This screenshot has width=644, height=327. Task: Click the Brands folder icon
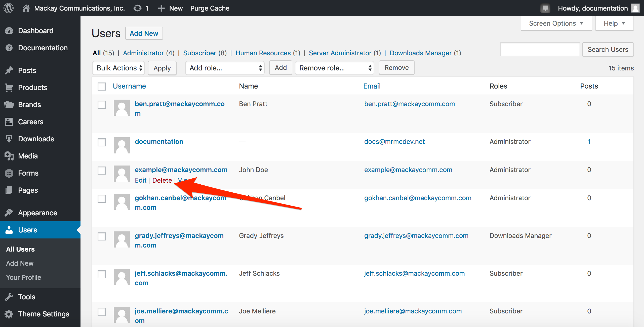[x=9, y=105]
